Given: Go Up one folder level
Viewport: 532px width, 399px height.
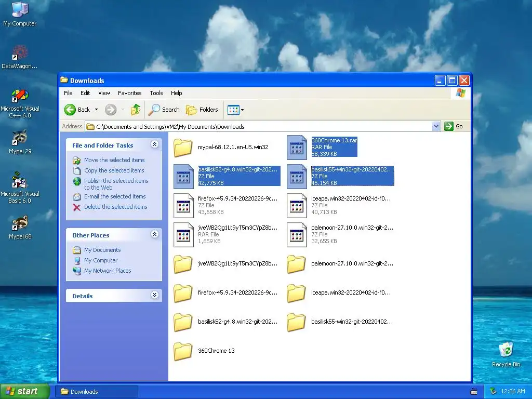Looking at the screenshot, I should (136, 110).
